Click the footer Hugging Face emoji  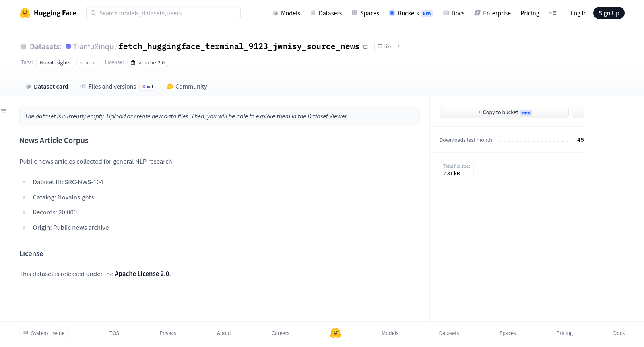pyautogui.click(x=336, y=333)
